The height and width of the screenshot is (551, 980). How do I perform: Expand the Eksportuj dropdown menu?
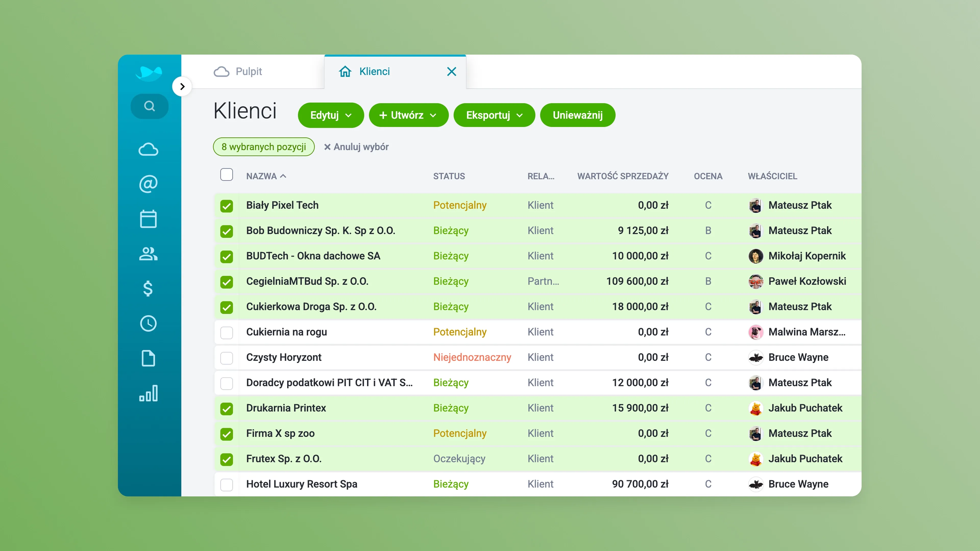[x=494, y=115]
